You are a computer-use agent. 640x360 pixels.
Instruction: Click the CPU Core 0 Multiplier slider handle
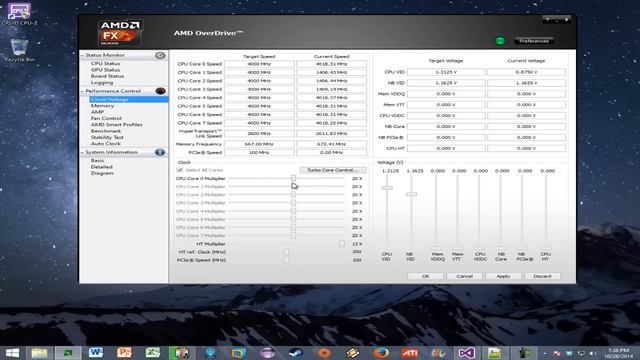293,178
